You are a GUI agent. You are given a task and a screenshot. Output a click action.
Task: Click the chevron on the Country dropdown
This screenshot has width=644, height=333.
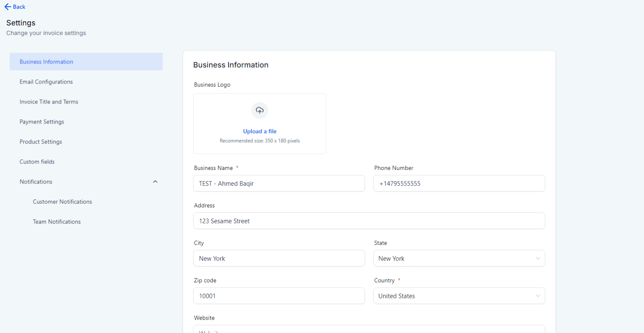538,296
